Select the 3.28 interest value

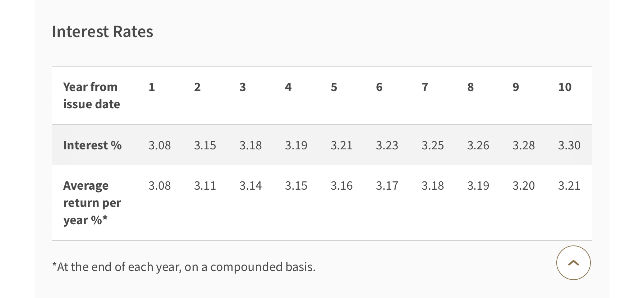click(x=524, y=145)
